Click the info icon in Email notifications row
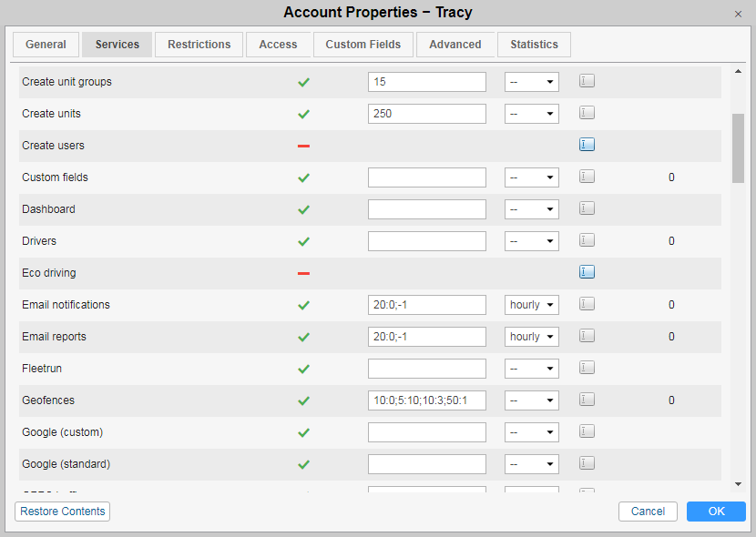The width and height of the screenshot is (756, 537). point(587,304)
